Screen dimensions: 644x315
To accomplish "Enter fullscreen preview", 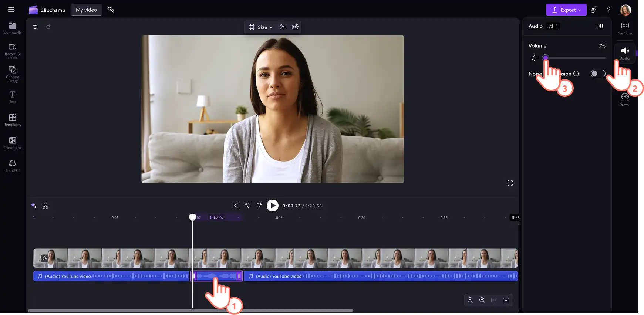I will tap(510, 183).
